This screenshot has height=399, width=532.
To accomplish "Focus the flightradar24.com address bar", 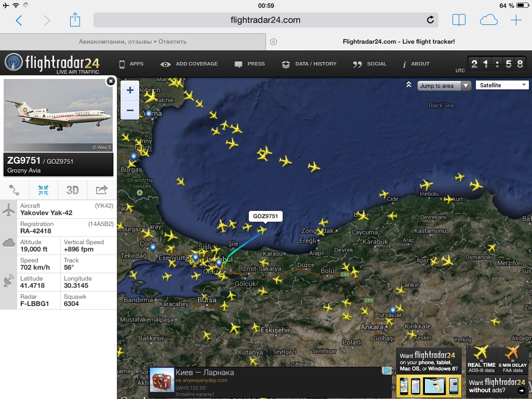I will coord(265,20).
